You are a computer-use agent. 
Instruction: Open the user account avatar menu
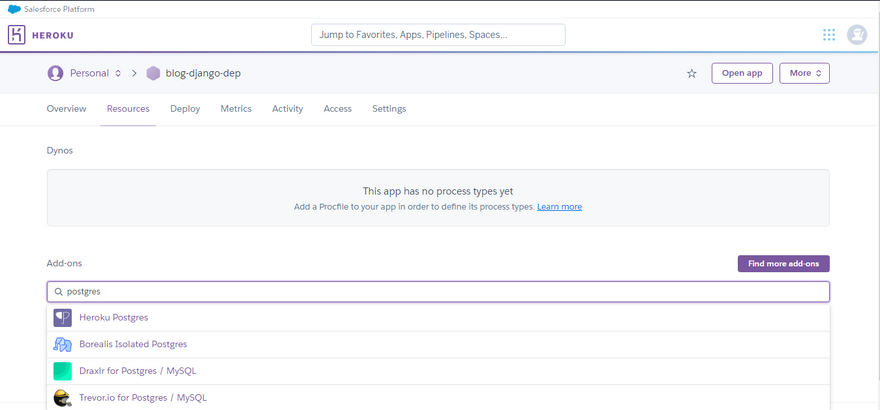(x=857, y=35)
